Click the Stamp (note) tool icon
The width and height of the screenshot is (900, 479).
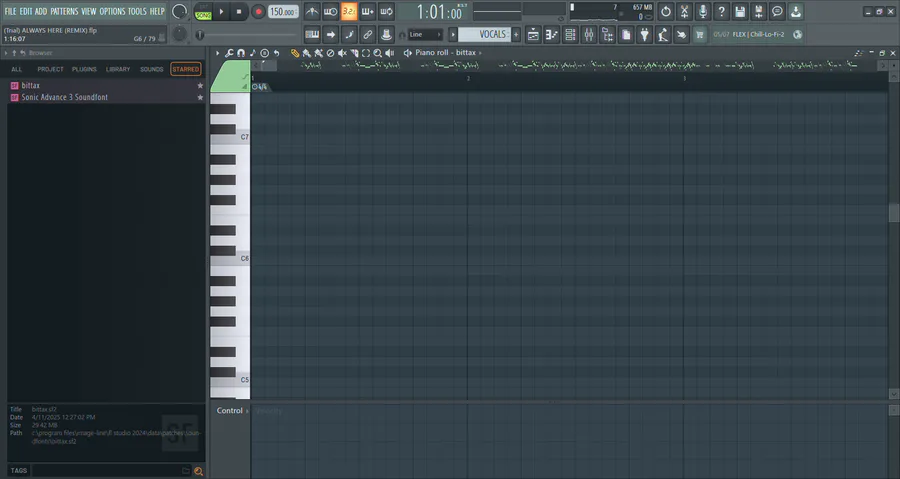(253, 53)
